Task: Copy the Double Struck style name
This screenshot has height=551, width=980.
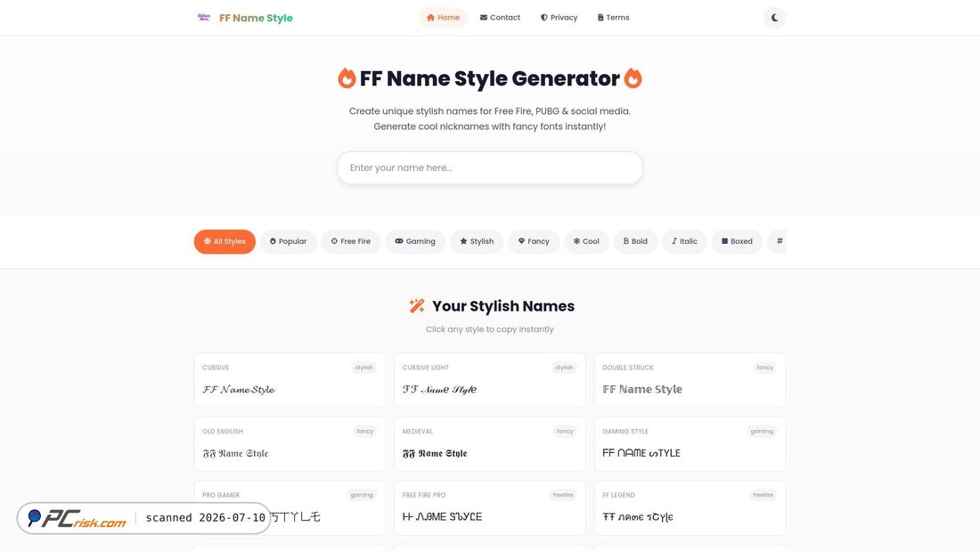Action: point(690,380)
